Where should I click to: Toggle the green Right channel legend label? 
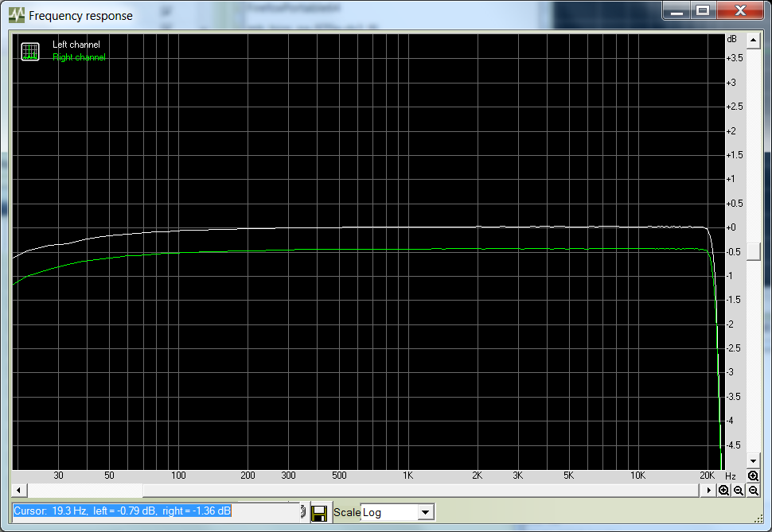78,57
